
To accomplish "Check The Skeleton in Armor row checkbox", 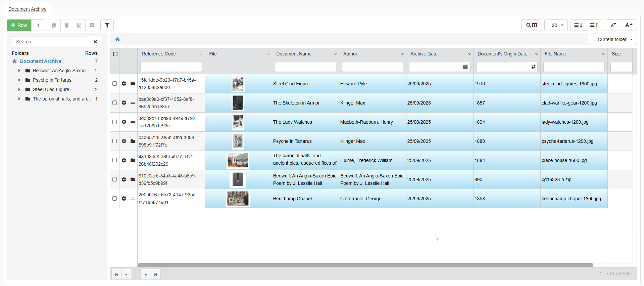I will [115, 103].
